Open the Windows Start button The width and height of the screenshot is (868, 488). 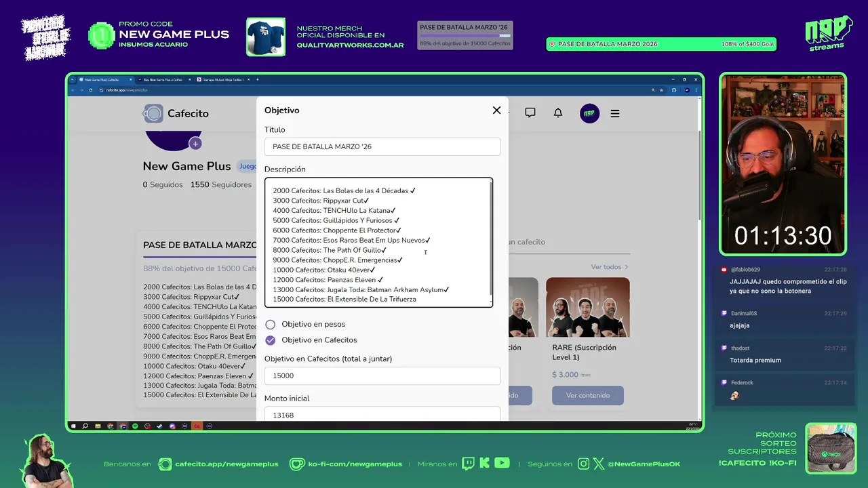[x=73, y=426]
